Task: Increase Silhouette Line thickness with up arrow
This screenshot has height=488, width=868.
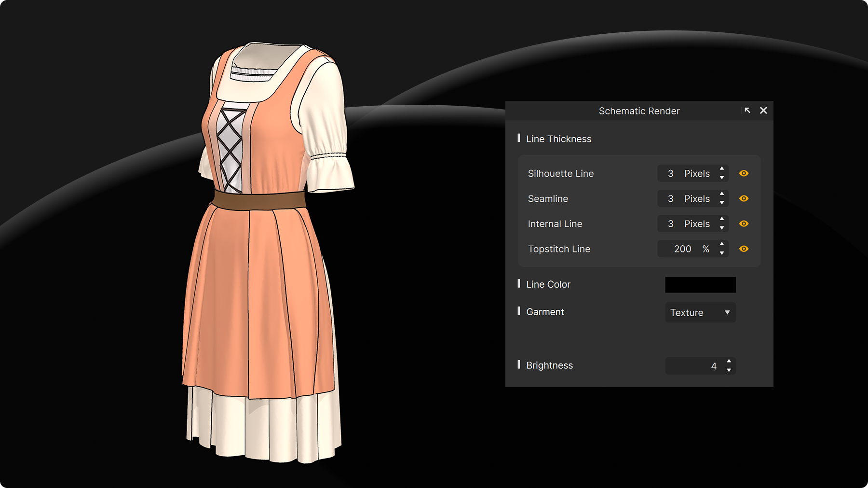Action: coord(722,168)
